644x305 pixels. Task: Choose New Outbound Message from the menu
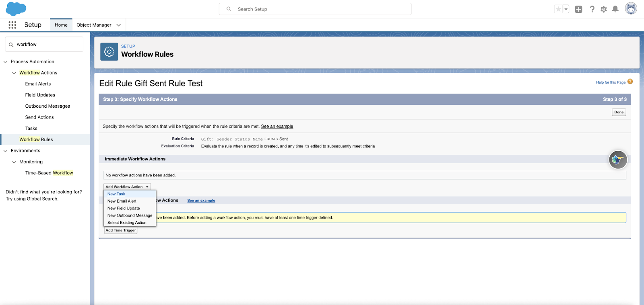tap(130, 216)
